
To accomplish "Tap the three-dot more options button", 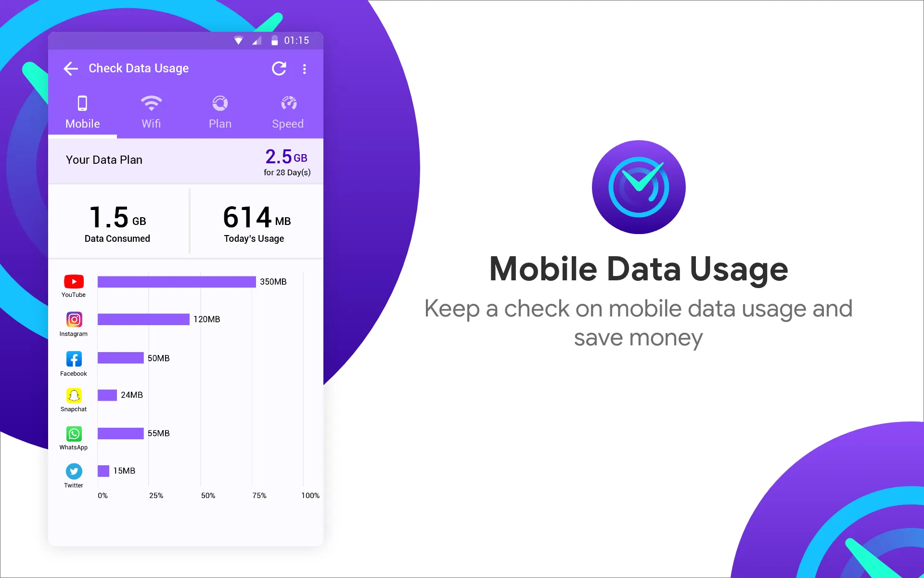I will coord(305,68).
